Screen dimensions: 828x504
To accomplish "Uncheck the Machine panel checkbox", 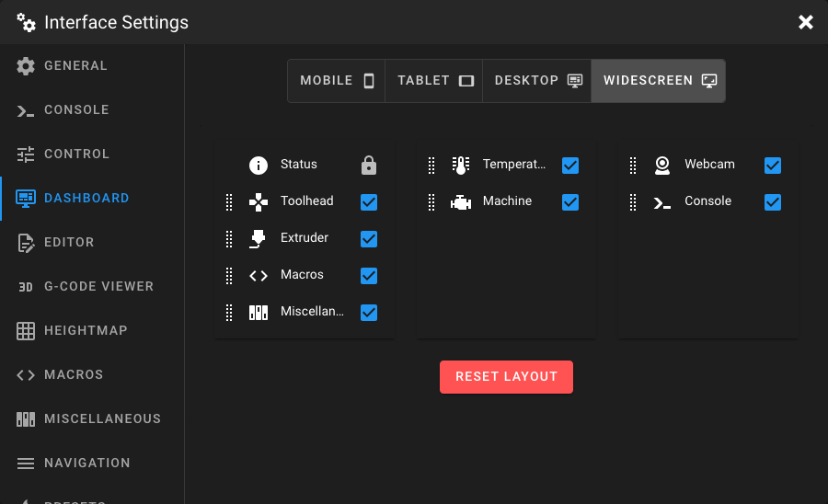I will click(570, 202).
